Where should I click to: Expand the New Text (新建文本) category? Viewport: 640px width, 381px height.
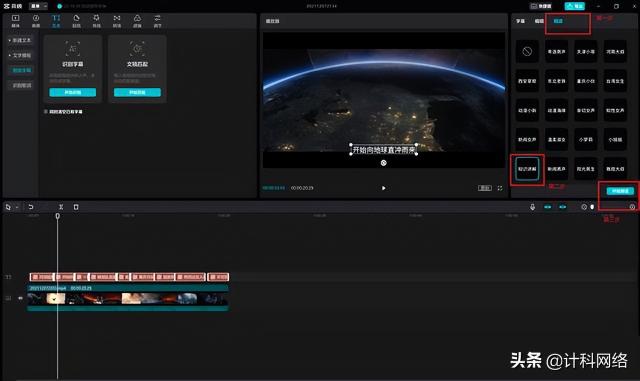pyautogui.click(x=20, y=40)
